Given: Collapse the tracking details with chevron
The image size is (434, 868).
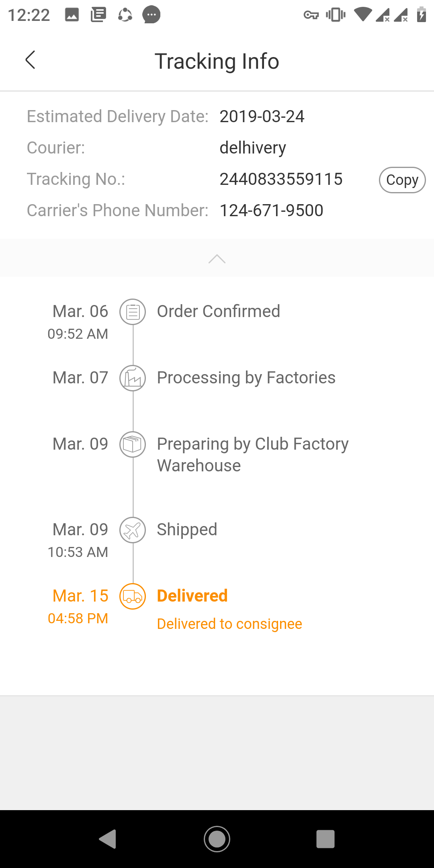Looking at the screenshot, I should click(217, 259).
